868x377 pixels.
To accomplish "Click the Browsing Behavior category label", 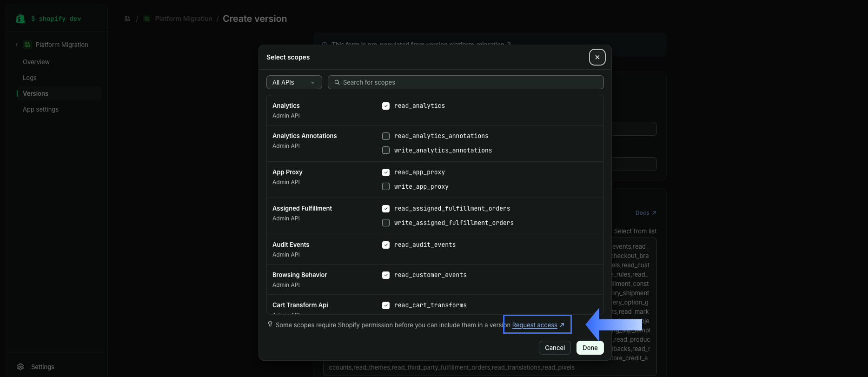I will [300, 275].
